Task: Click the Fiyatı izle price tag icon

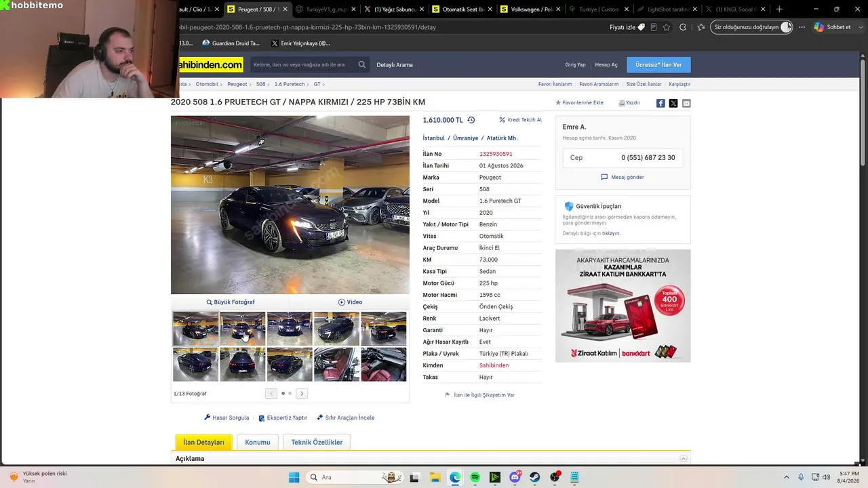Action: (x=641, y=27)
